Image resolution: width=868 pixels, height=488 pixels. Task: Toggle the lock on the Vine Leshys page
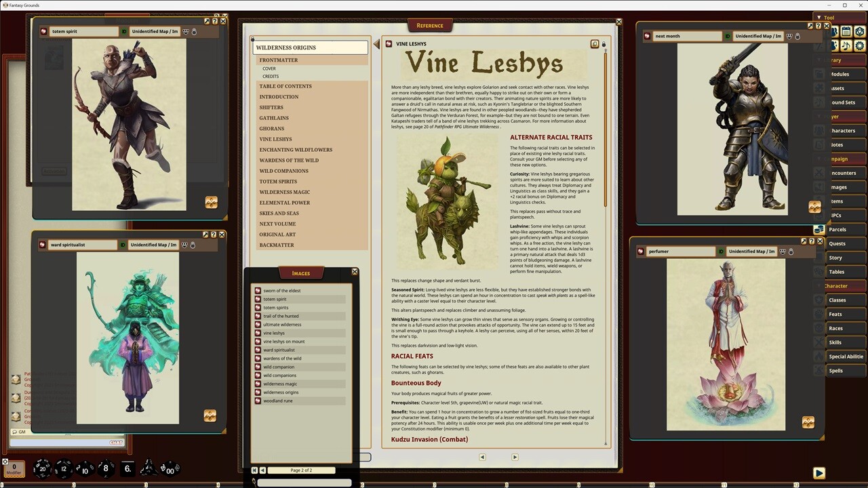(604, 44)
